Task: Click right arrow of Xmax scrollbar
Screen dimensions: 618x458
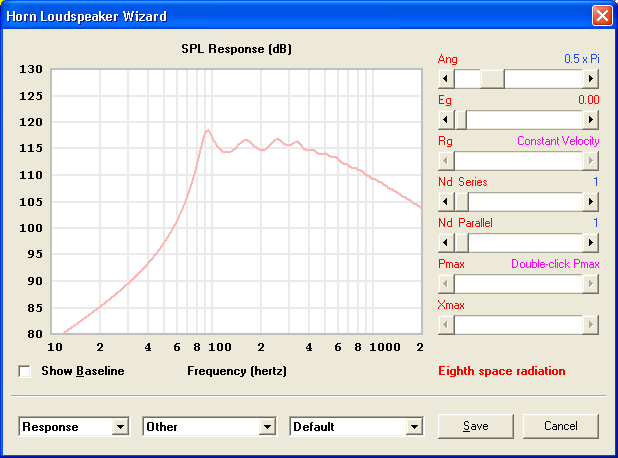Action: 590,325
